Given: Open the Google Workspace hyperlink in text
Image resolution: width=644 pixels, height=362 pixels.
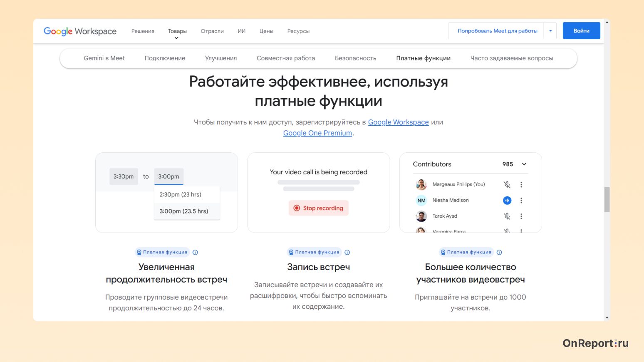Looking at the screenshot, I should coord(399,122).
